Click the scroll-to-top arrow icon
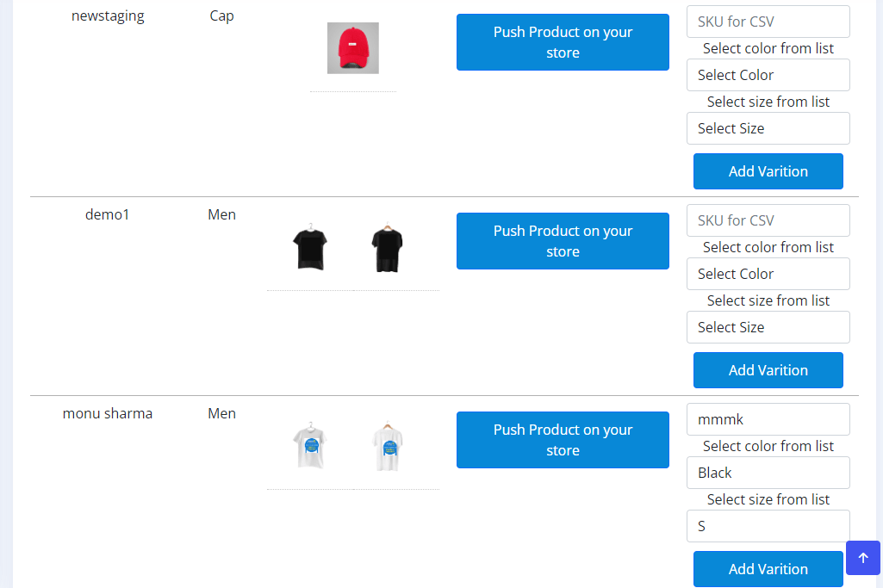This screenshot has height=588, width=883. pyautogui.click(x=862, y=558)
